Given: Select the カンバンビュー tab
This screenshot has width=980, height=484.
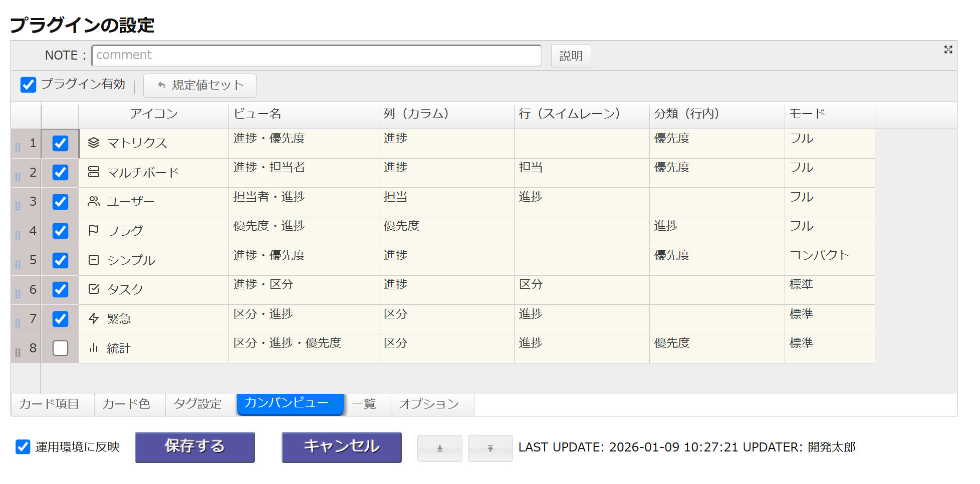Looking at the screenshot, I should 290,404.
